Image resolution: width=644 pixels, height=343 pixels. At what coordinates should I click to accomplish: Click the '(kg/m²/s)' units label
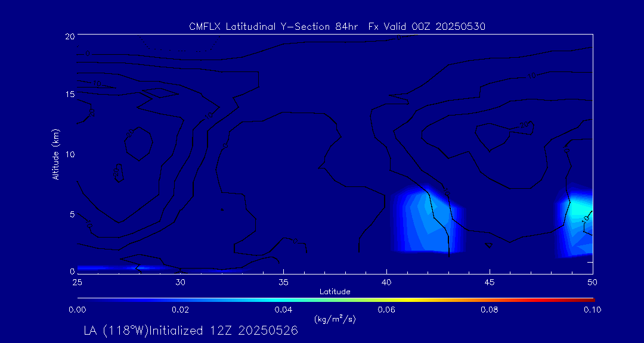(335, 319)
